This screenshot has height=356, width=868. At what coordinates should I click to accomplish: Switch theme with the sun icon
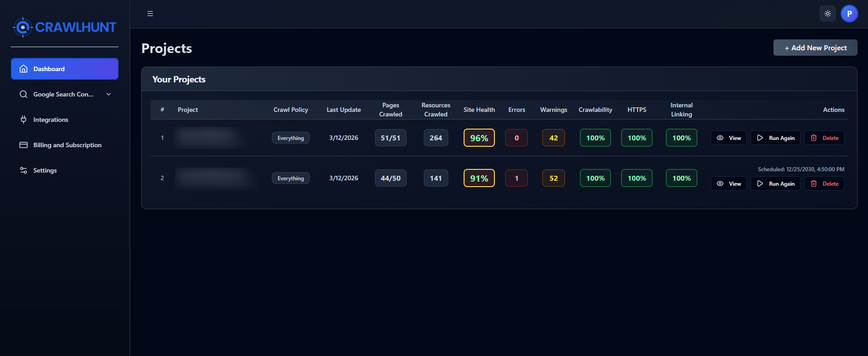[x=828, y=14]
